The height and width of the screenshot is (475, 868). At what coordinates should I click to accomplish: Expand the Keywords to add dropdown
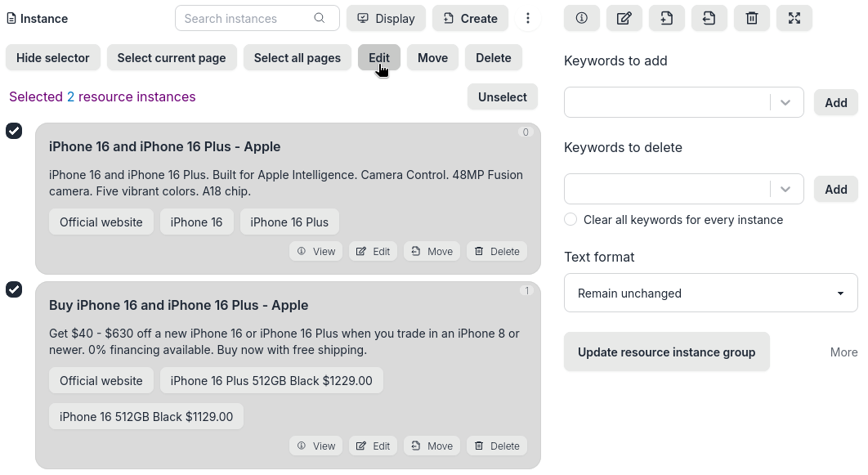click(x=785, y=103)
